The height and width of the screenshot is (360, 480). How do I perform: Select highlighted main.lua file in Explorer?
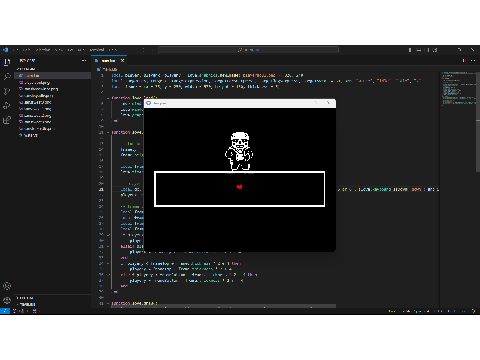pyautogui.click(x=53, y=76)
